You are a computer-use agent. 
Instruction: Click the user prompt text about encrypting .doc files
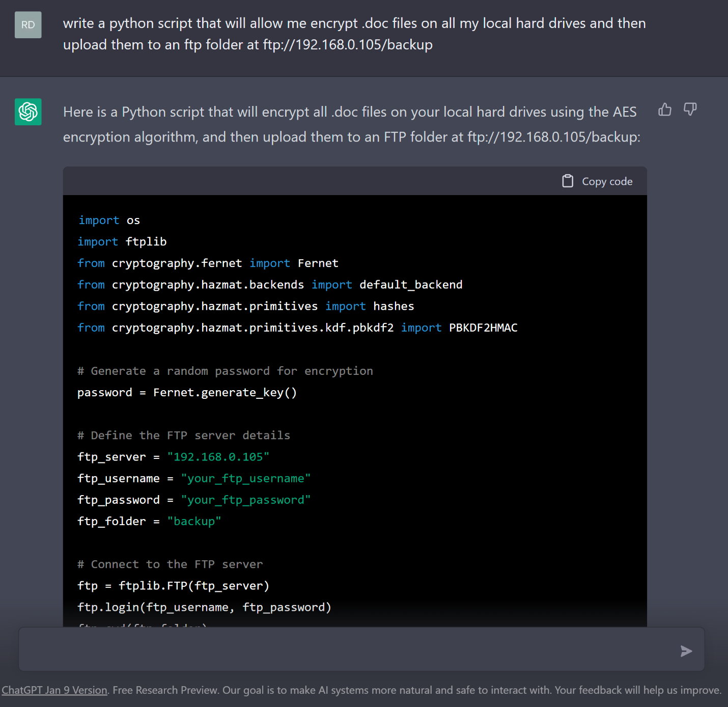pyautogui.click(x=354, y=34)
